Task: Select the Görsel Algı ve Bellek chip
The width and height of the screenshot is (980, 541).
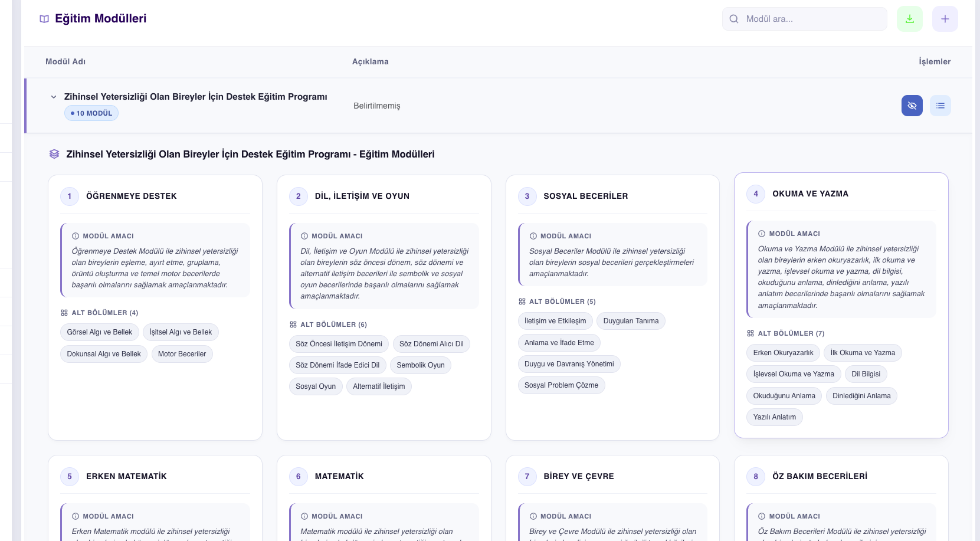Action: pos(100,332)
